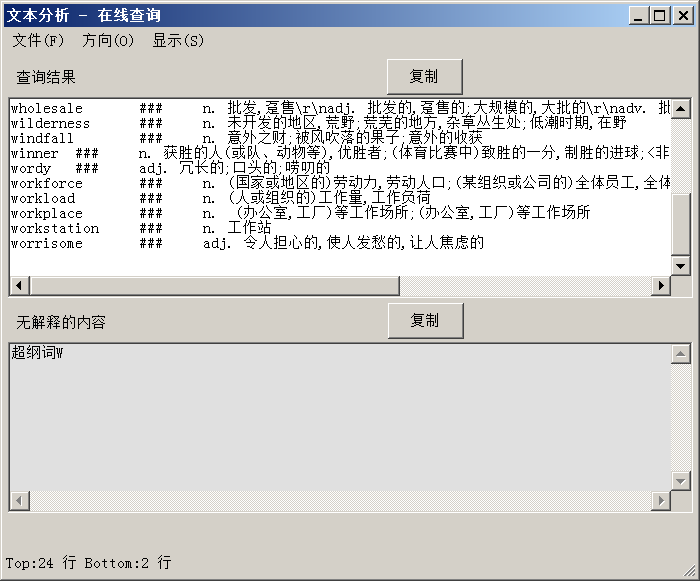Select the word 'workload' in results
This screenshot has height=581, width=700.
[x=43, y=199]
